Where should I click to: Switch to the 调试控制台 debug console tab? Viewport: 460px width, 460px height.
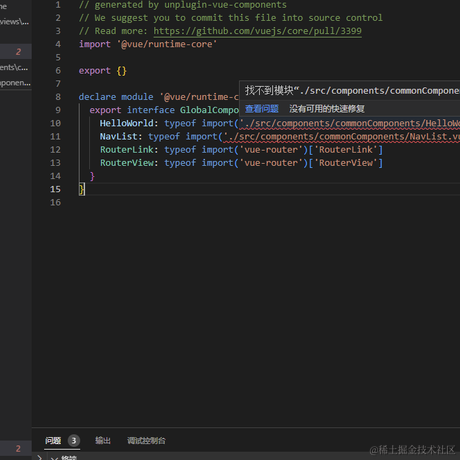146,441
